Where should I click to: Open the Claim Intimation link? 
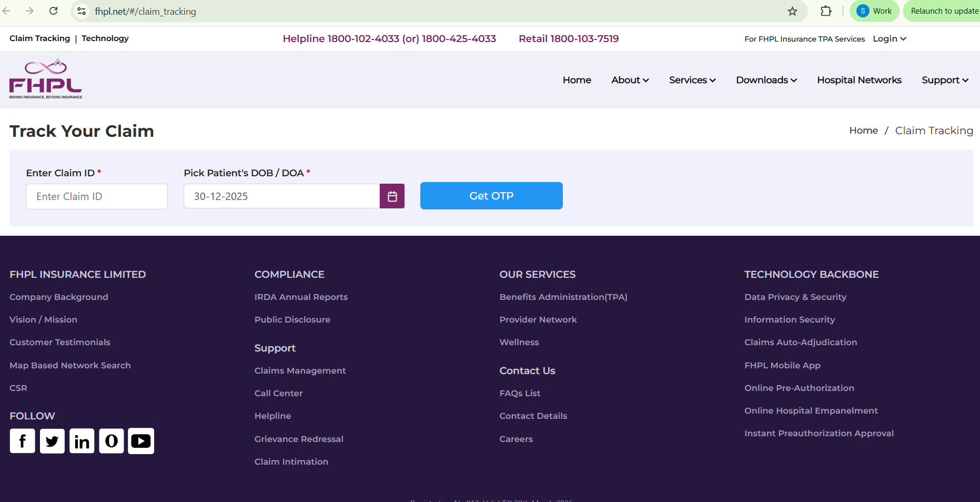click(291, 461)
